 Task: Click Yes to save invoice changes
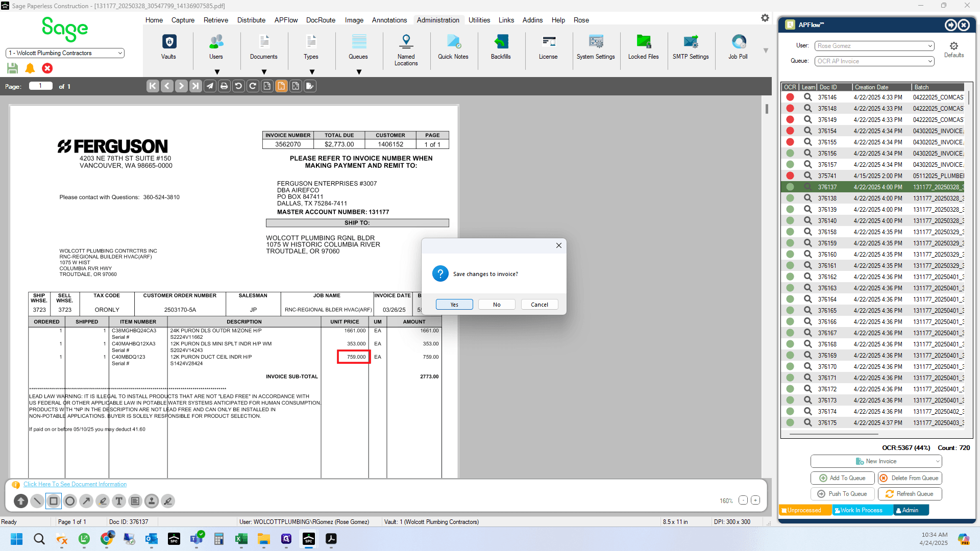[454, 305]
